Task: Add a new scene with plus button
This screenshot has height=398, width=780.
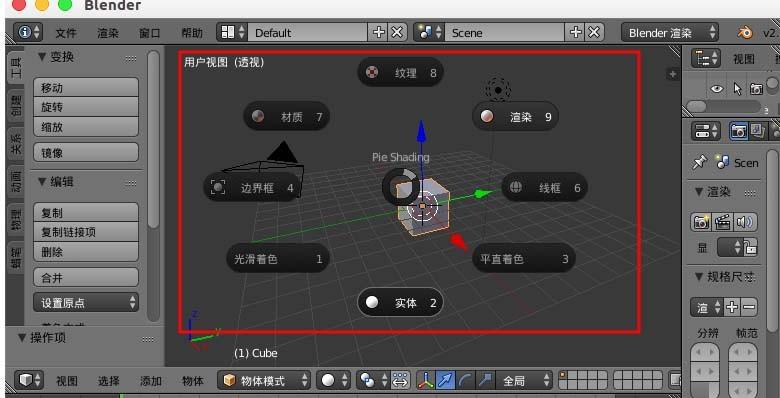Action: tap(576, 33)
